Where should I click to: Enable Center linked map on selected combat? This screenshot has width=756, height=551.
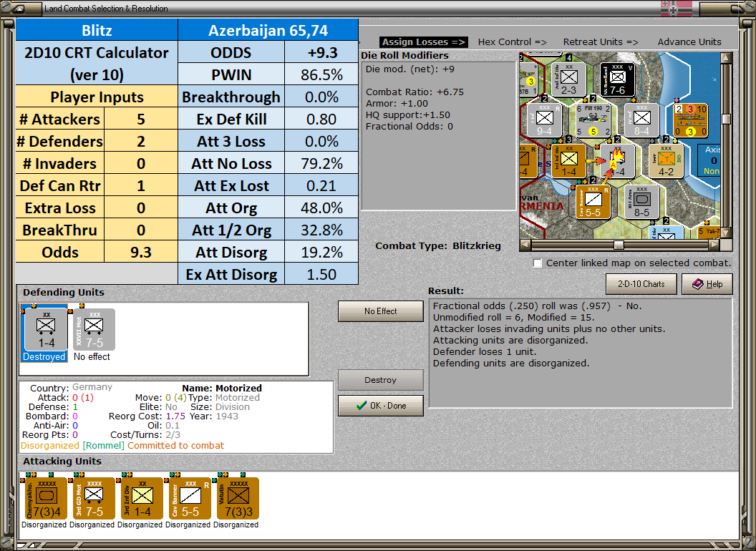click(538, 263)
